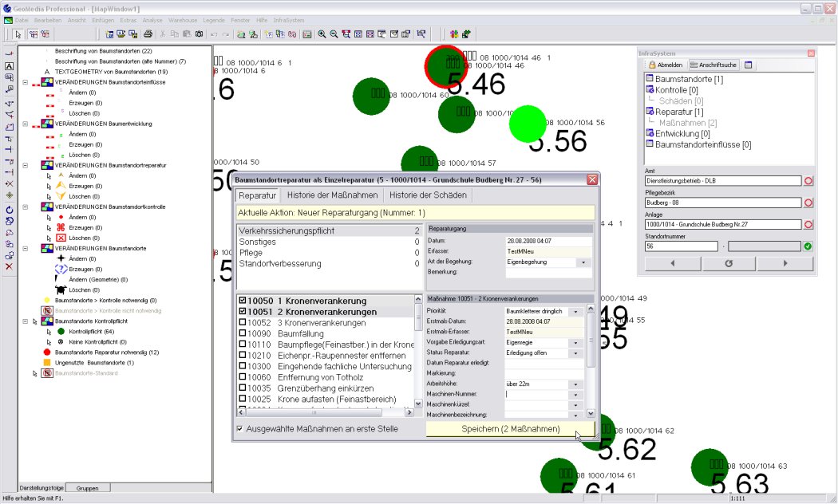
Task: Click the refresh icon under Standortnummer
Action: pos(728,263)
